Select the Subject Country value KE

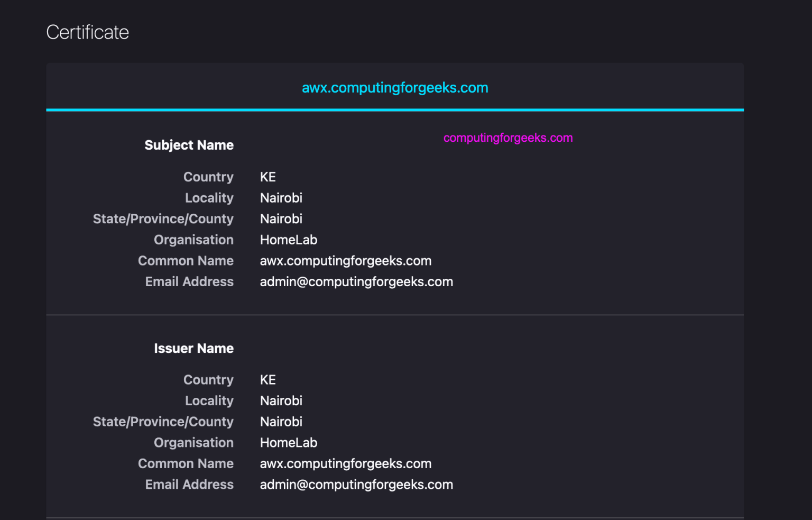pos(267,177)
